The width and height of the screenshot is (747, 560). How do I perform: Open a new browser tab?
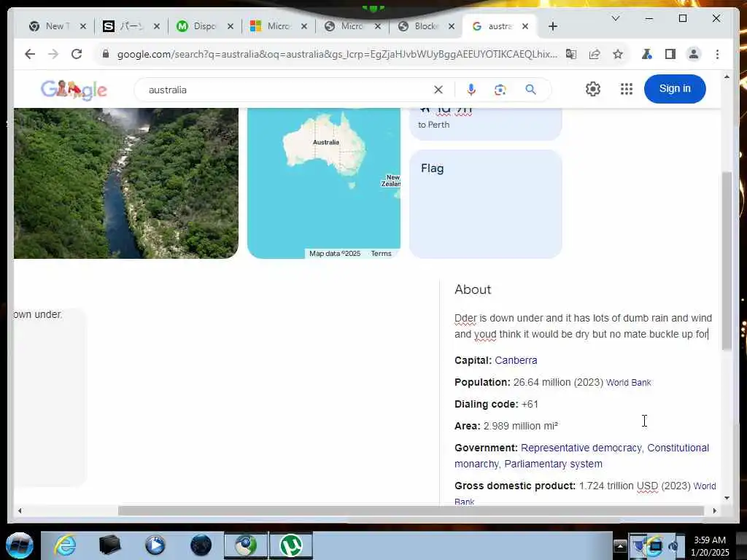553,26
